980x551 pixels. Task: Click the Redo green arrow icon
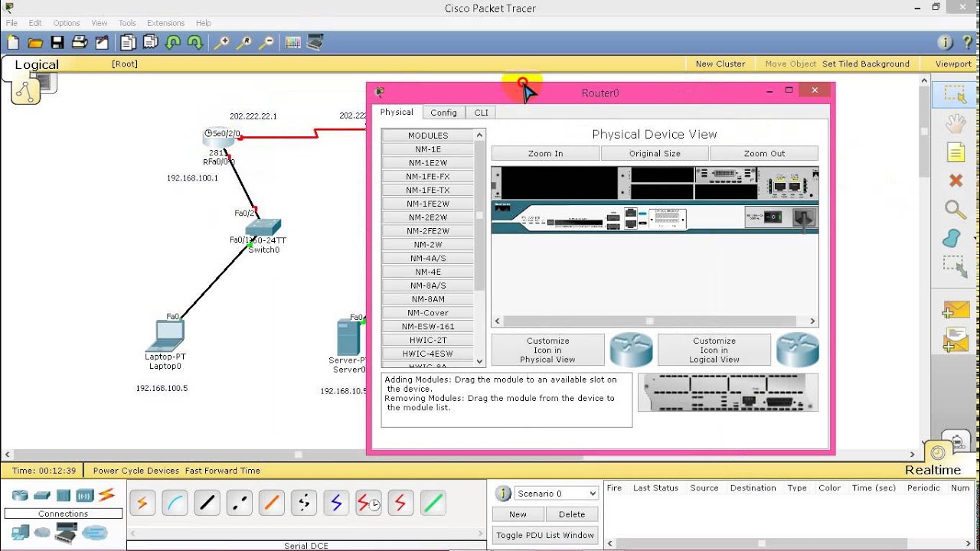coord(195,43)
